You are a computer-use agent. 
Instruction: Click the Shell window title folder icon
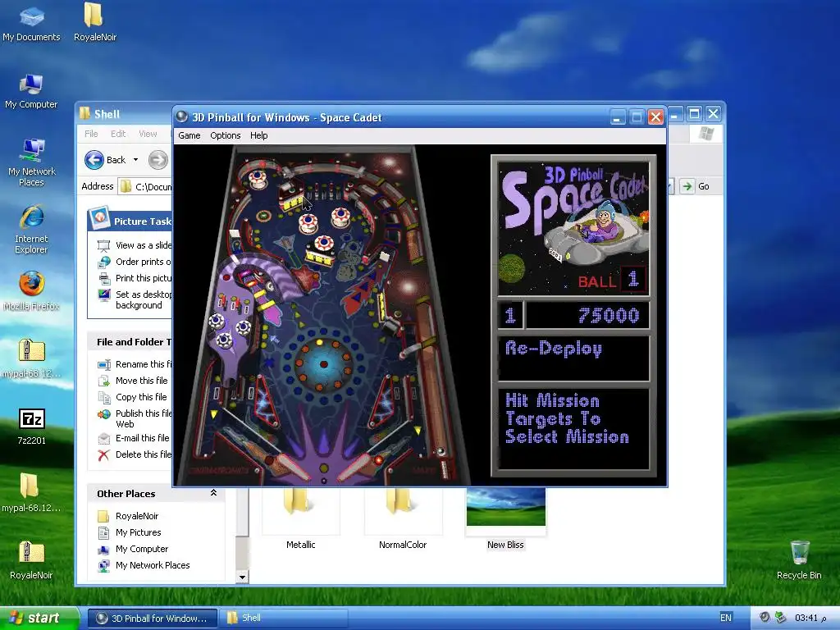point(84,113)
